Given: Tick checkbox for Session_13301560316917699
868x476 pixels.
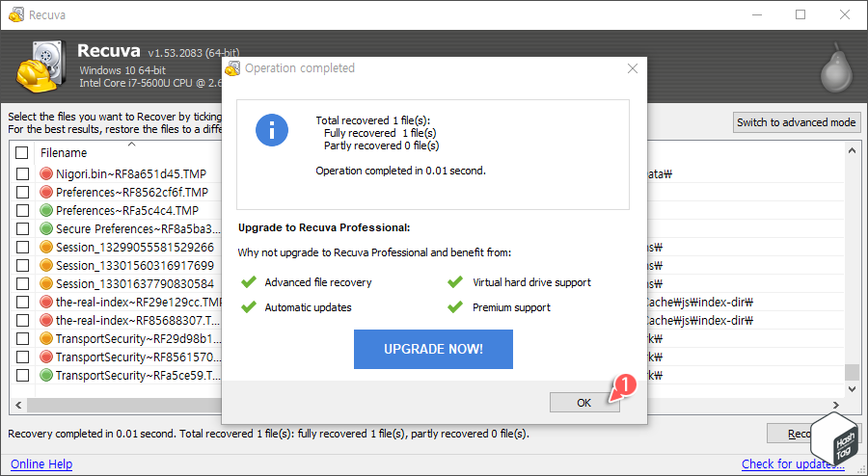Looking at the screenshot, I should [23, 265].
